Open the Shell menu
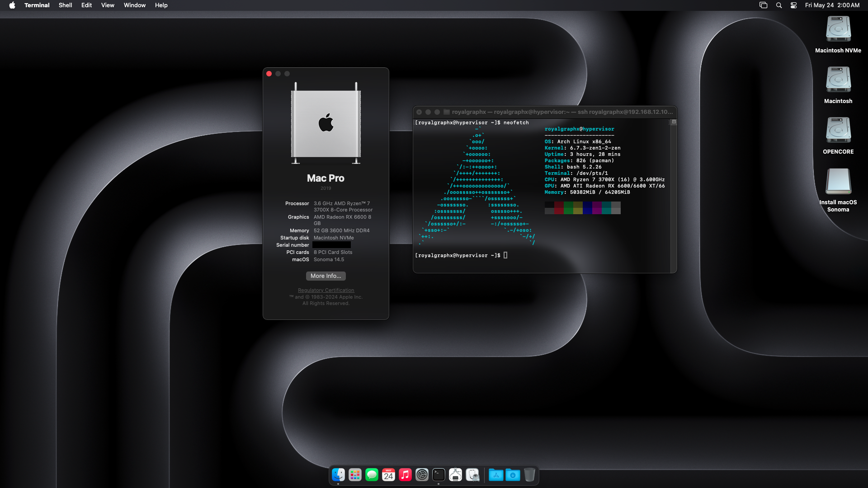 coord(66,5)
